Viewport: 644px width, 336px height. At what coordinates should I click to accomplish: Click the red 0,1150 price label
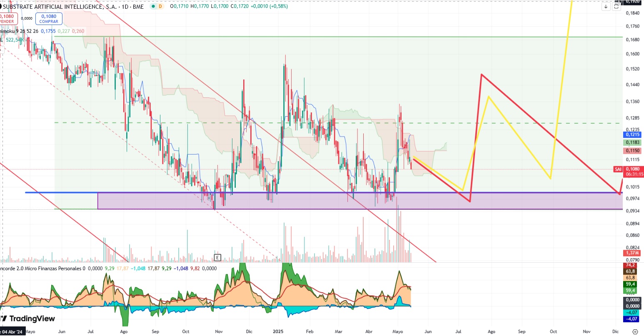point(632,151)
